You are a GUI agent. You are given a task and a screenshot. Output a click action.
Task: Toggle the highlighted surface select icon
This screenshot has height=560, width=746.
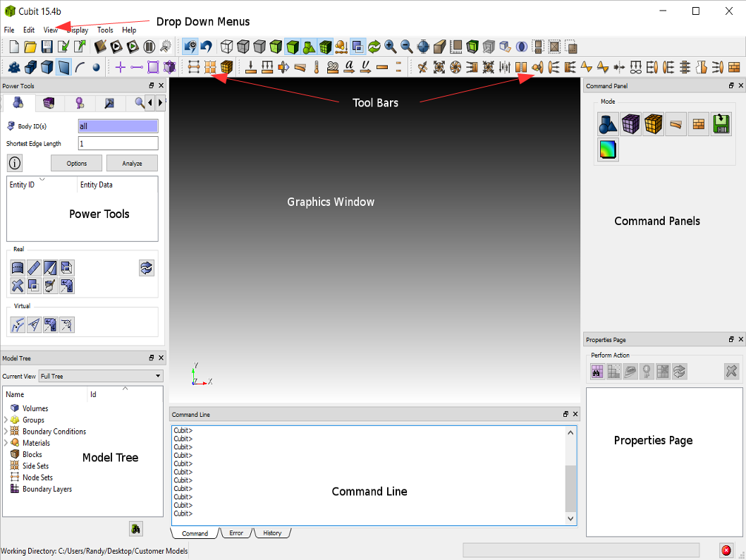tap(63, 68)
